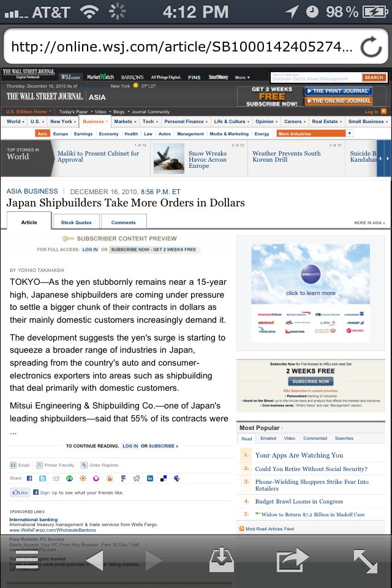
Task: Select the Business nav tab
Action: (x=96, y=121)
